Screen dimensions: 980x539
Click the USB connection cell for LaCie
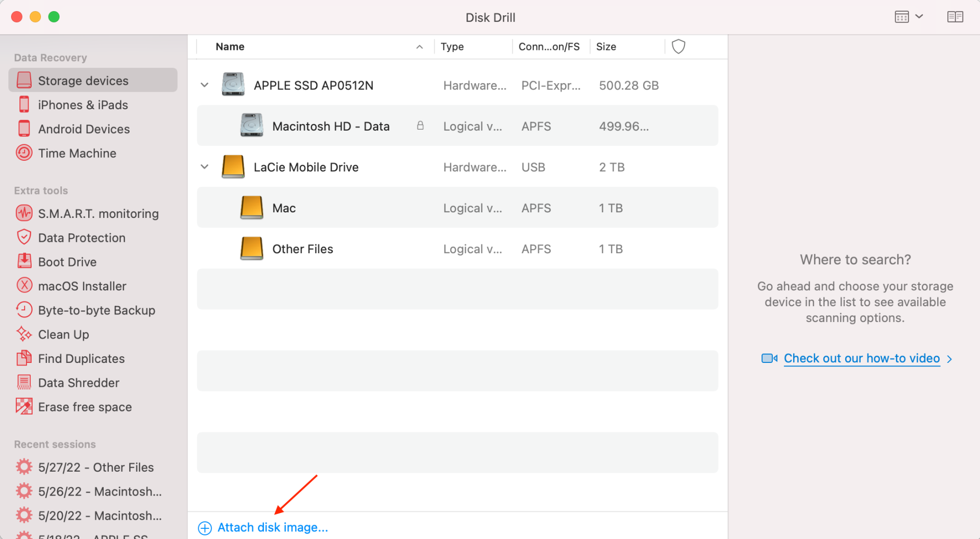tap(533, 167)
